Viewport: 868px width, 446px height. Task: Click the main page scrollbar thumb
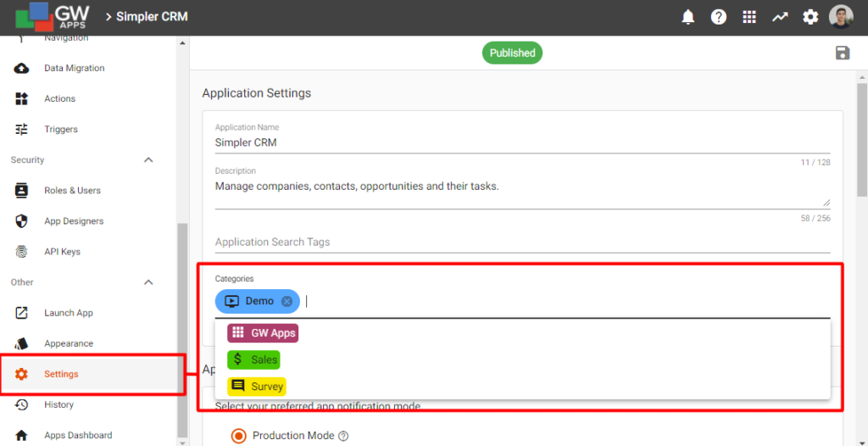click(862, 139)
